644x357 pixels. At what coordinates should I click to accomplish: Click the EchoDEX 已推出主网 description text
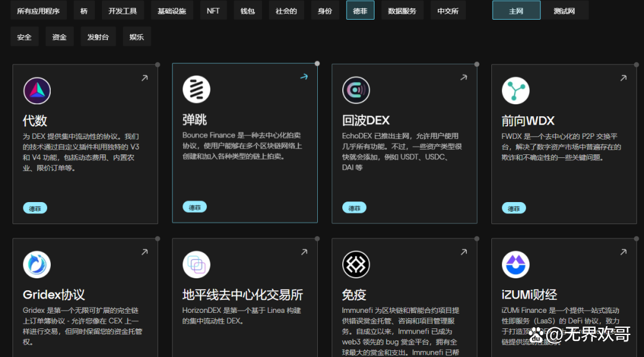[402, 152]
